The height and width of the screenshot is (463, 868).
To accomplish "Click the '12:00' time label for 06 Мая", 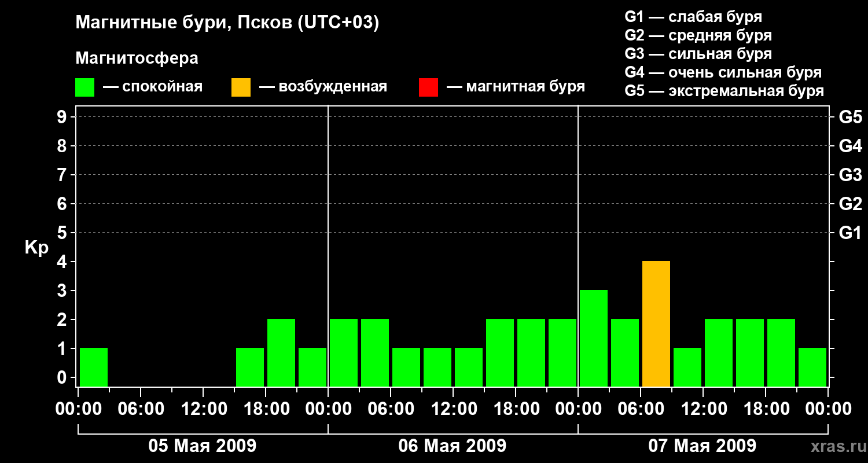I will (x=453, y=409).
